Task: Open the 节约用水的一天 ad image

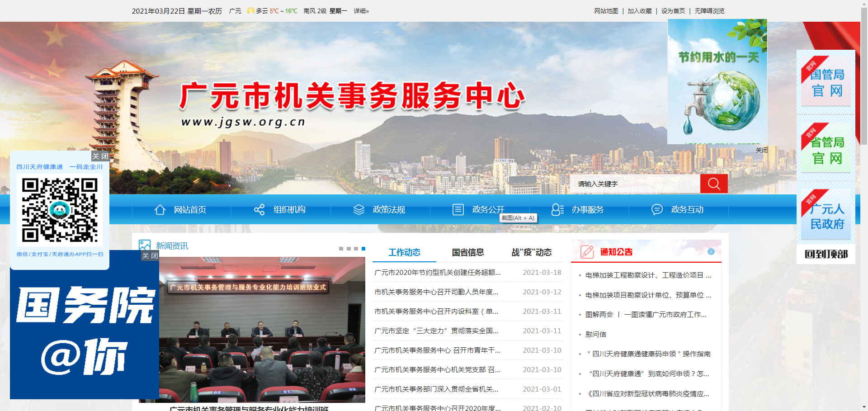Action: tap(717, 82)
